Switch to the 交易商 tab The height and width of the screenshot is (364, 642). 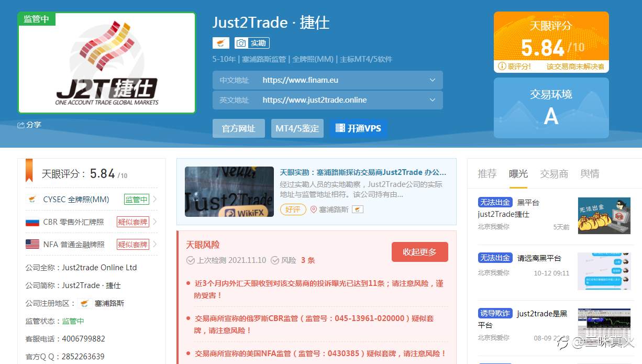coord(554,174)
